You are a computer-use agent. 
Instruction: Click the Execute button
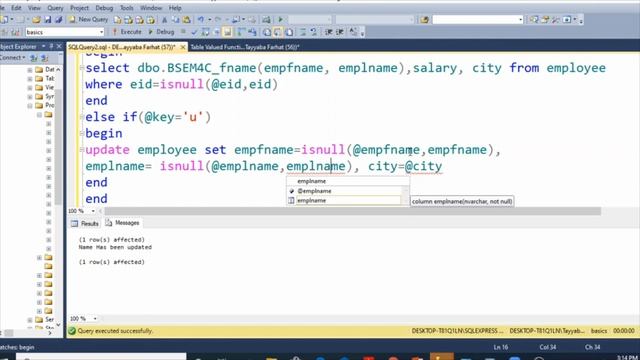coord(127,32)
